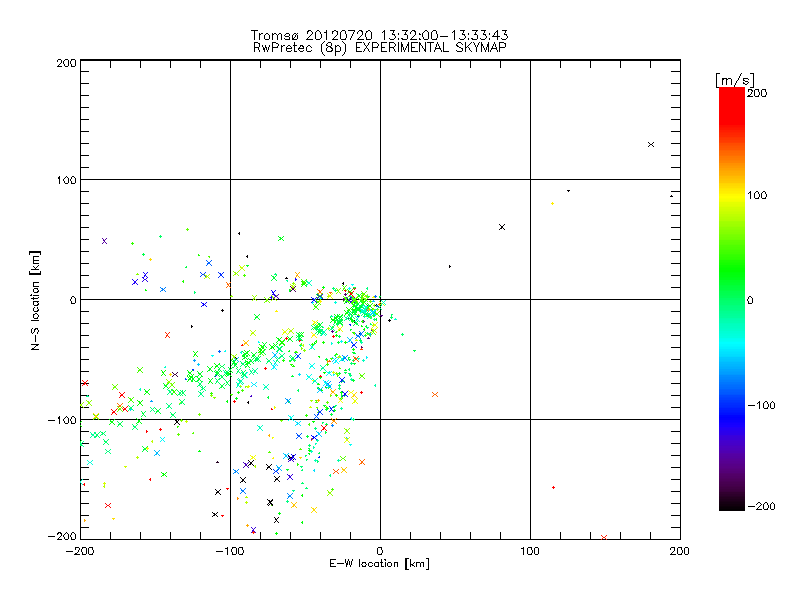
Task: Click the x-axis tick label '0'
Action: 380,551
